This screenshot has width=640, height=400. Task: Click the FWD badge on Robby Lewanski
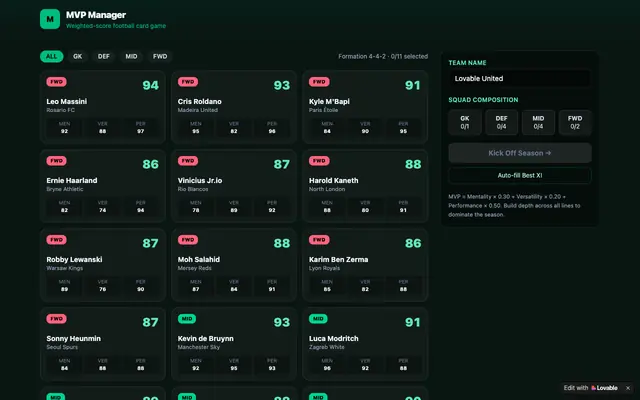[x=56, y=240]
